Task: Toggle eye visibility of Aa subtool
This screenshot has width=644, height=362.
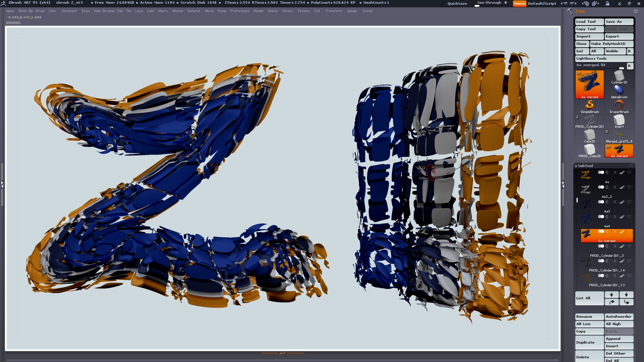Action: [x=629, y=172]
